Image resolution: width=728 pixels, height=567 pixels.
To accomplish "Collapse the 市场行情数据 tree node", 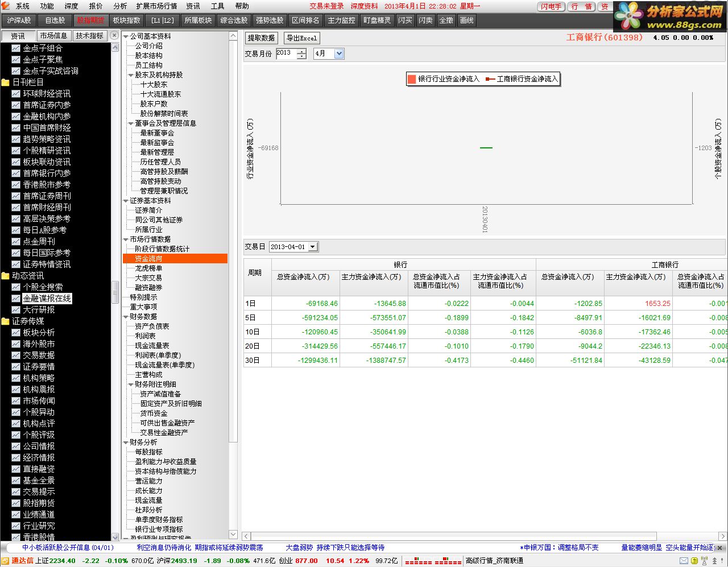I will coord(126,239).
